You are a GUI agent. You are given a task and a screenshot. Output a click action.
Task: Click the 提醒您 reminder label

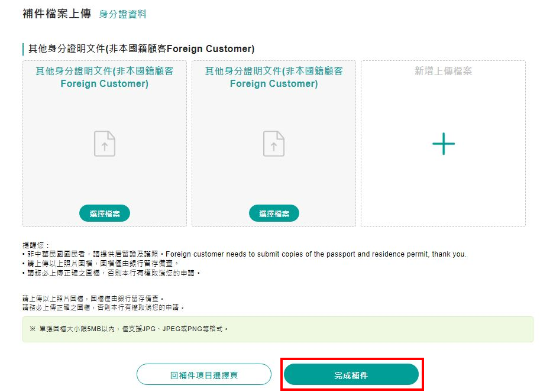37,245
